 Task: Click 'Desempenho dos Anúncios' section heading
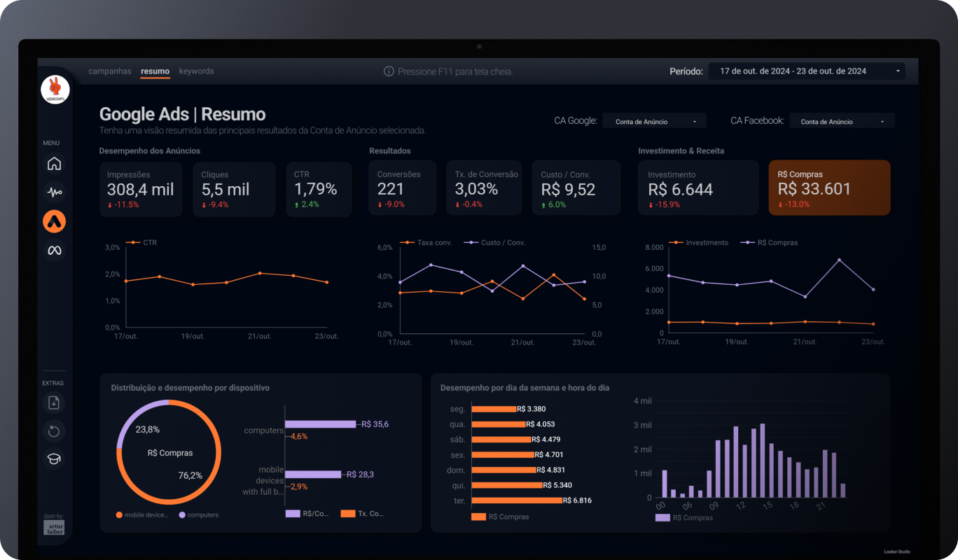[150, 150]
